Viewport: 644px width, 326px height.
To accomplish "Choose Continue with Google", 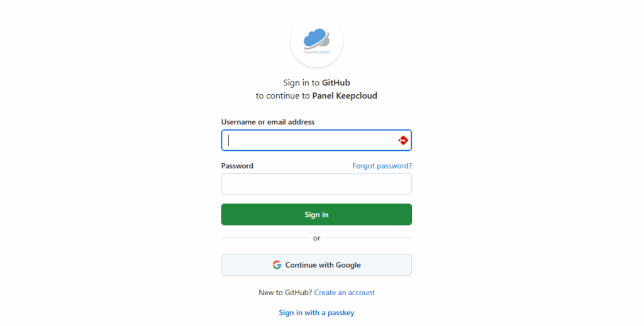I will point(316,265).
